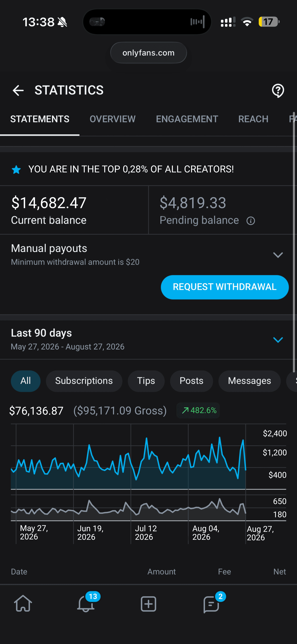Viewport: 297px width, 644px height.
Task: Tap the ($95,171.09 Gross) amount
Action: pos(120,411)
